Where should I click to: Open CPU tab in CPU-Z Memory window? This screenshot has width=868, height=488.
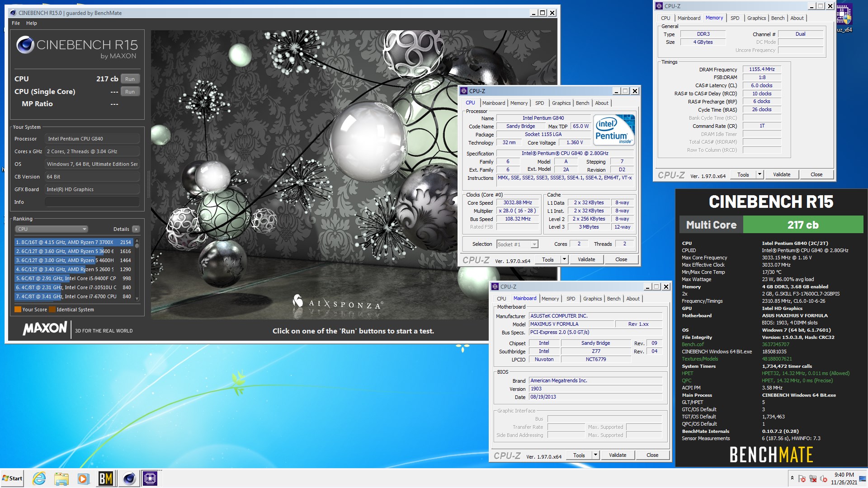[x=665, y=18]
